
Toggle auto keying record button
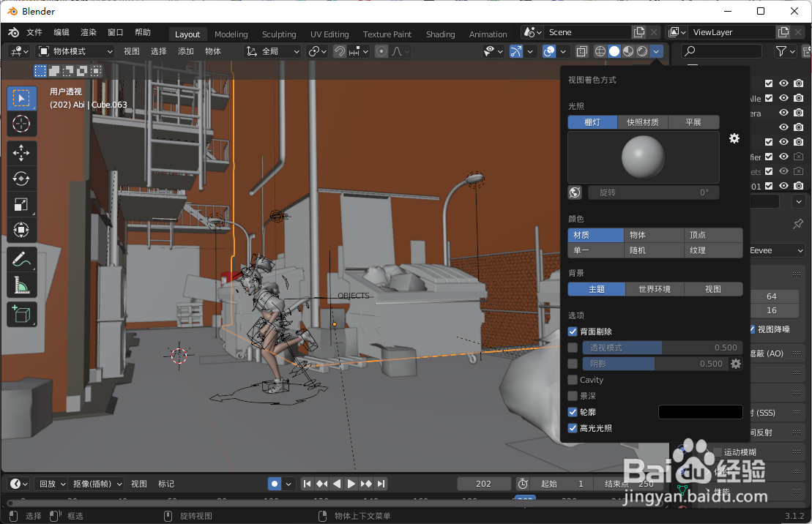[x=275, y=484]
